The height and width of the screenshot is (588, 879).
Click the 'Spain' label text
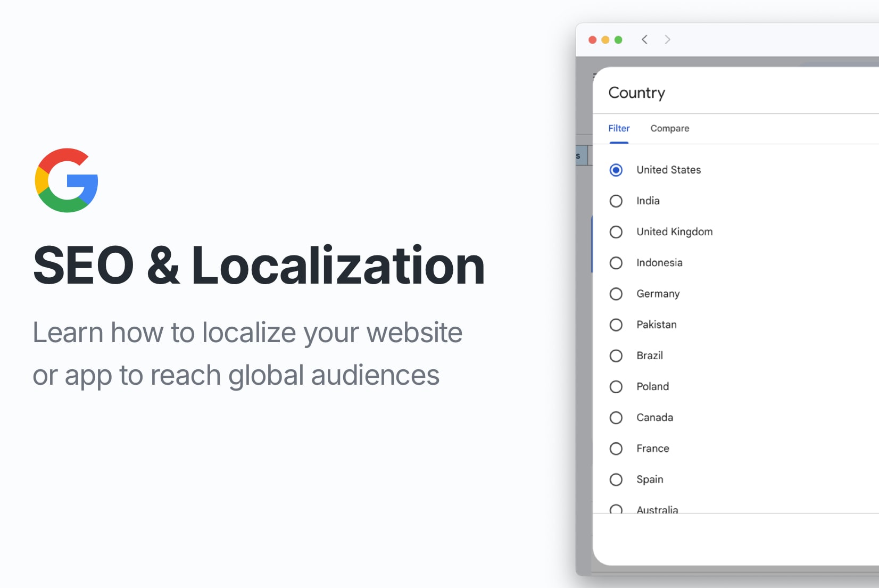pyautogui.click(x=650, y=479)
